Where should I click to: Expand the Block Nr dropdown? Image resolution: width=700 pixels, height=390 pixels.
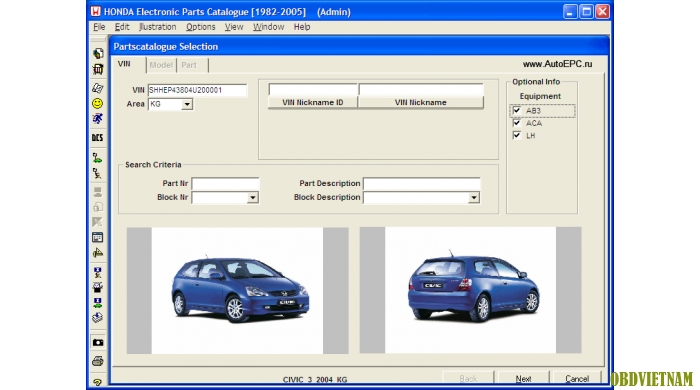click(x=253, y=198)
